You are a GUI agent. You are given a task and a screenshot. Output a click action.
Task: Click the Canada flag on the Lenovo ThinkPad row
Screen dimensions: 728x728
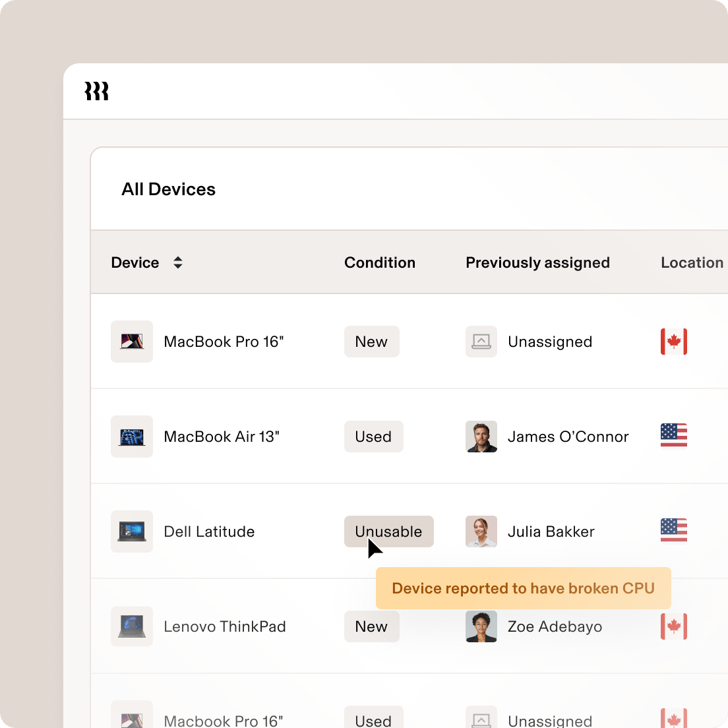click(673, 626)
